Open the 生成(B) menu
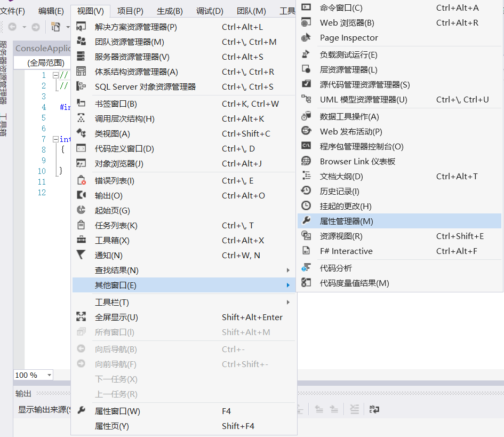This screenshot has height=437, width=504. (x=170, y=11)
